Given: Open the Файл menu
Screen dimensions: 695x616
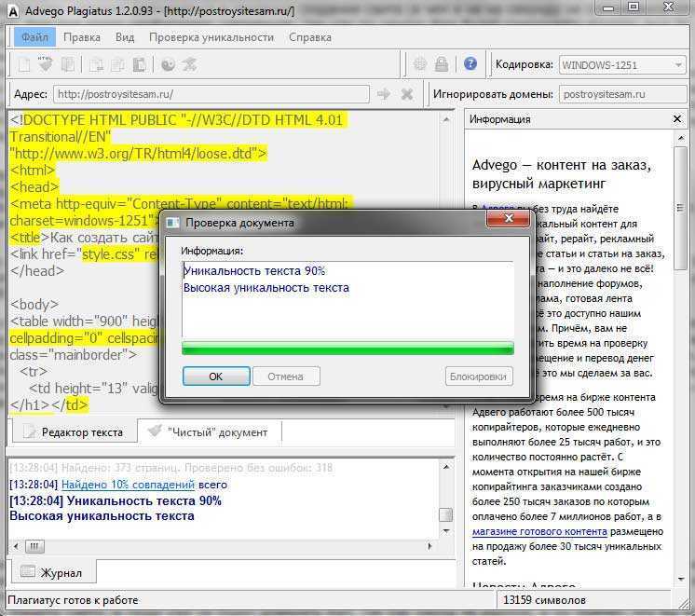Looking at the screenshot, I should pos(34,37).
